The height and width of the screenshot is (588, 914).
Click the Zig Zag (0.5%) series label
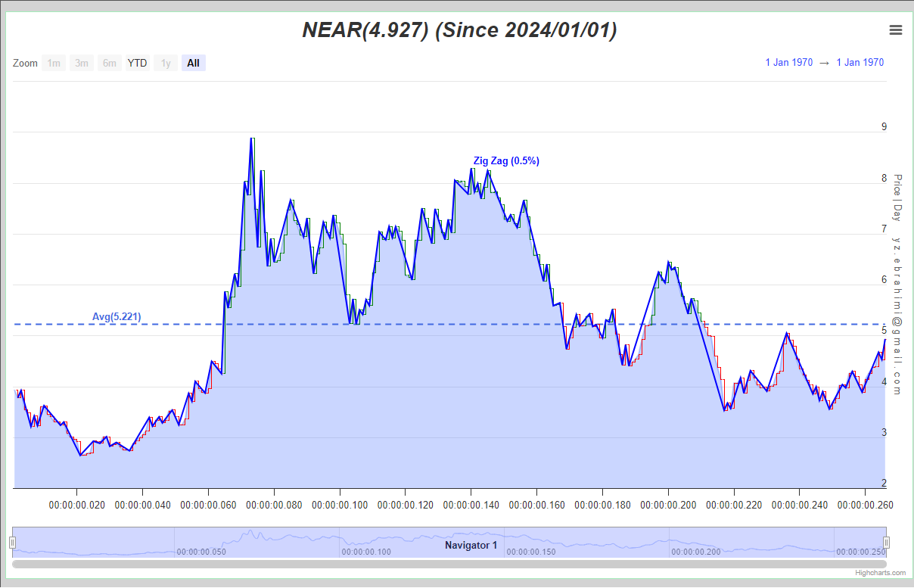coord(506,160)
